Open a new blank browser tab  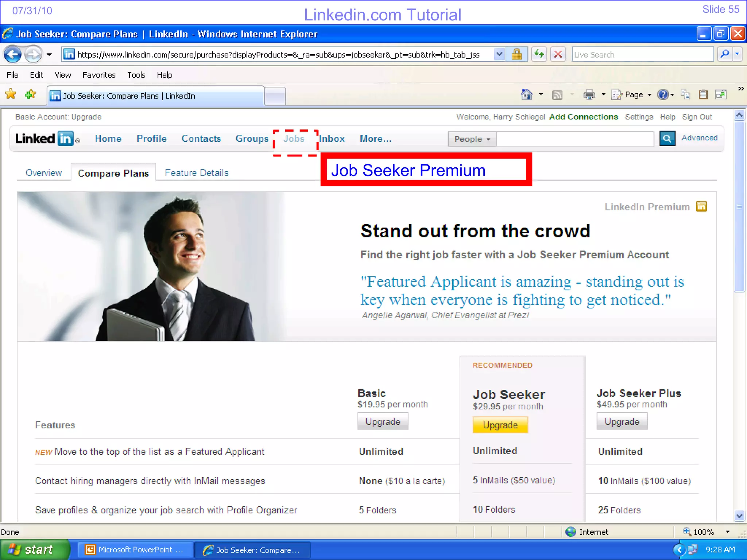[x=275, y=97]
